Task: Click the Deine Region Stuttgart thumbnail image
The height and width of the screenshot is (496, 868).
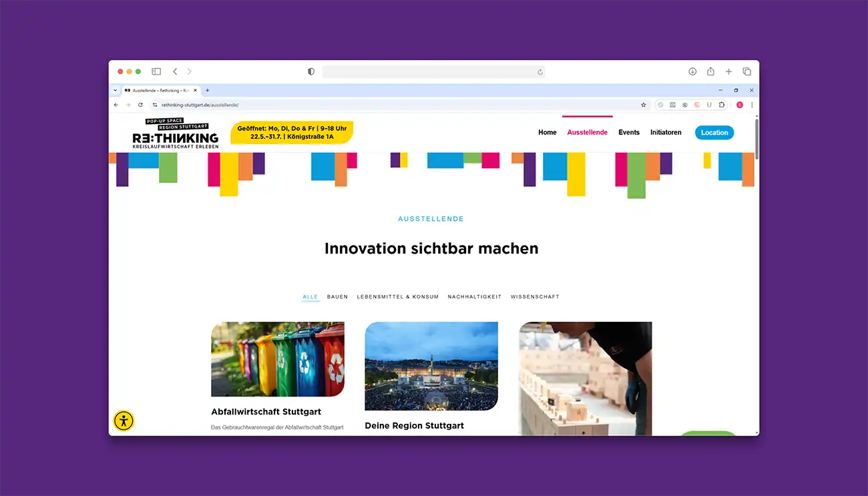Action: click(431, 366)
